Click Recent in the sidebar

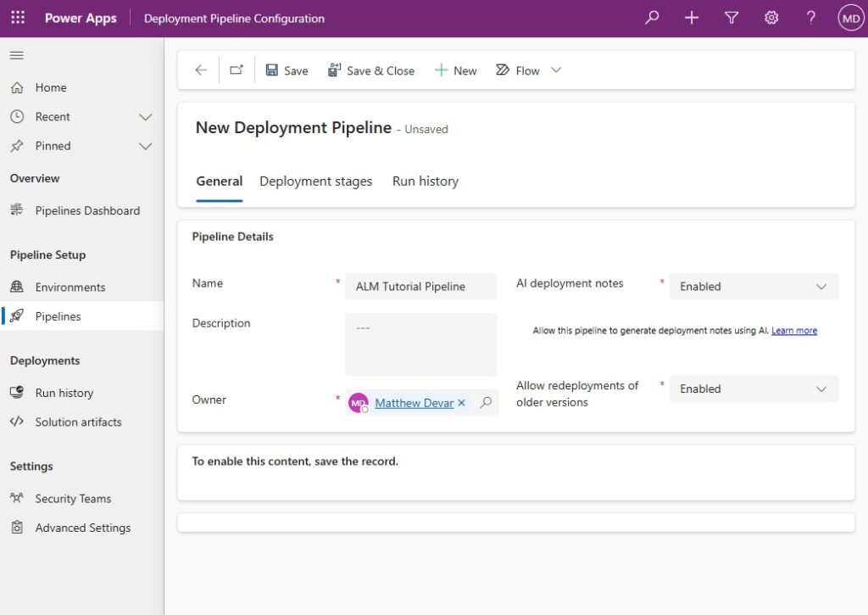[53, 117]
